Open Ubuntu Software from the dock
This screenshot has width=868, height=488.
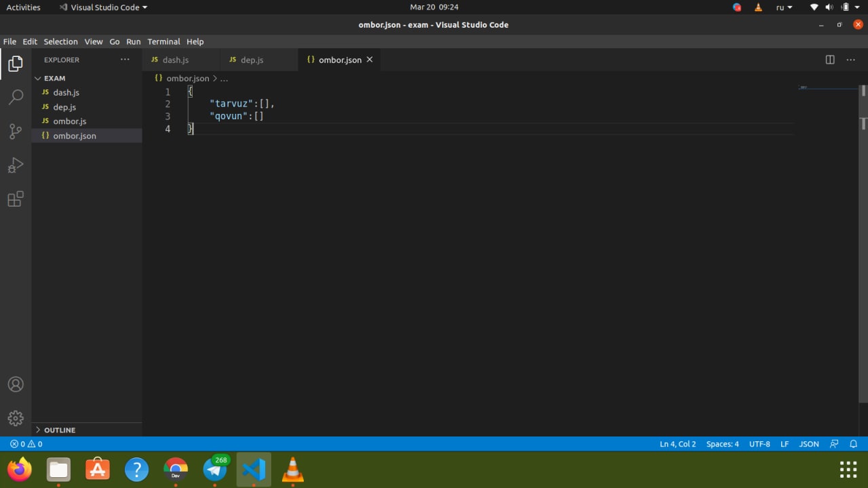tap(98, 469)
